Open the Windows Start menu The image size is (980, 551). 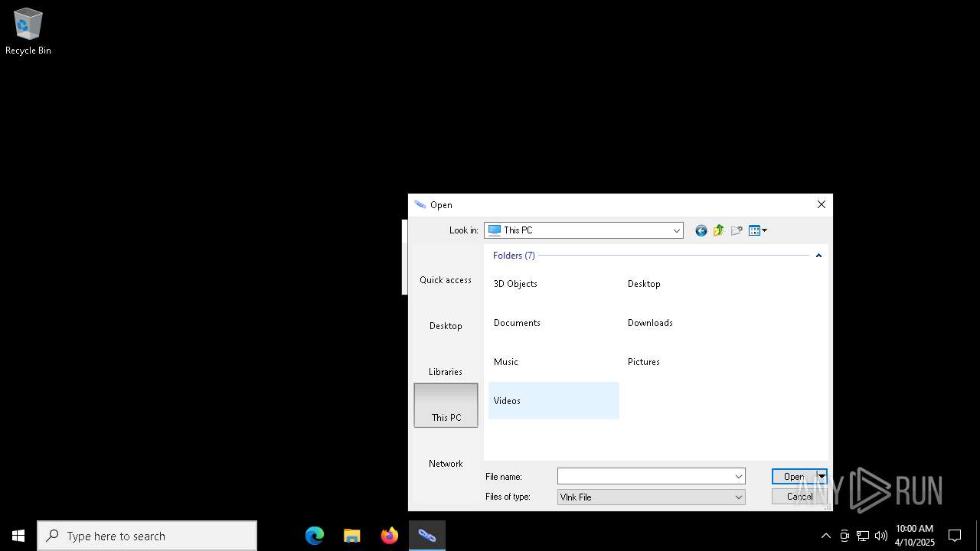[18, 536]
